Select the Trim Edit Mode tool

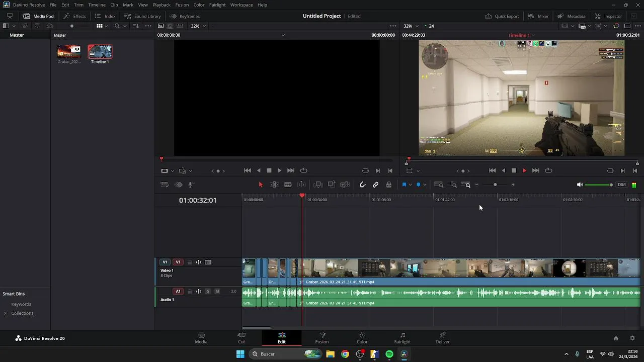[274, 185]
